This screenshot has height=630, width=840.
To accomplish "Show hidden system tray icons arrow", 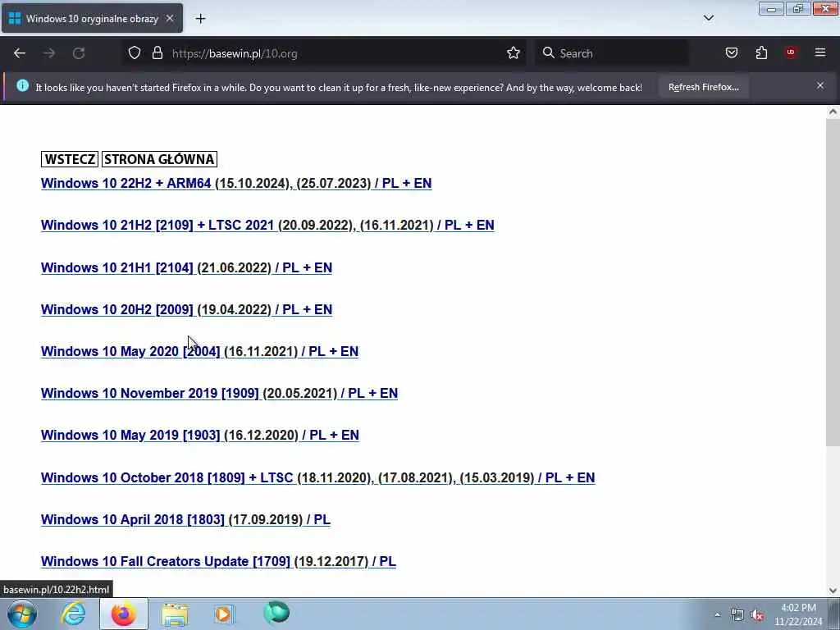I will coord(717,614).
